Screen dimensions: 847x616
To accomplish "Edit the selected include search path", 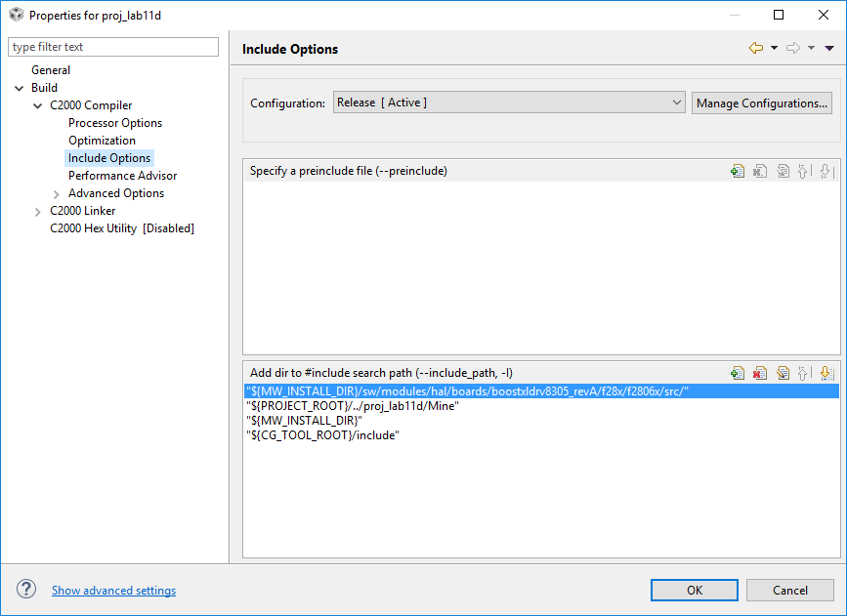I will [x=783, y=373].
